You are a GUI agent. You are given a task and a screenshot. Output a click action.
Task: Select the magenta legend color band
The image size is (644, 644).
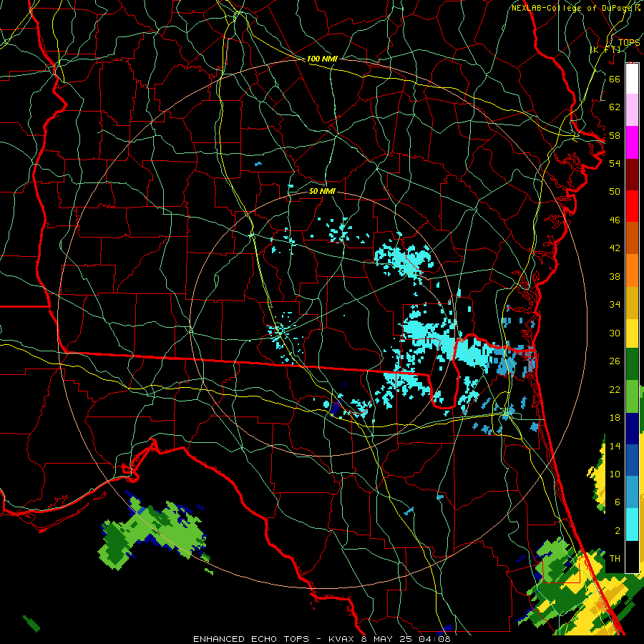632,142
